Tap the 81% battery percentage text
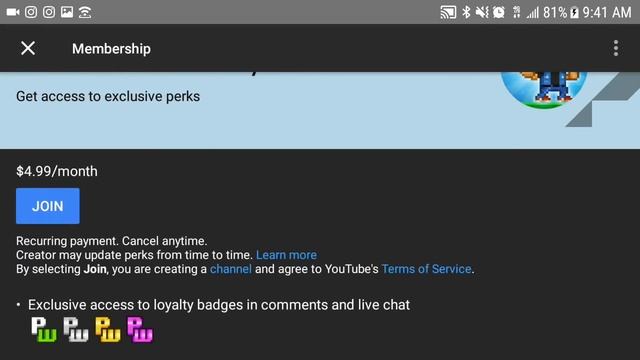The height and width of the screenshot is (360, 640). [555, 13]
